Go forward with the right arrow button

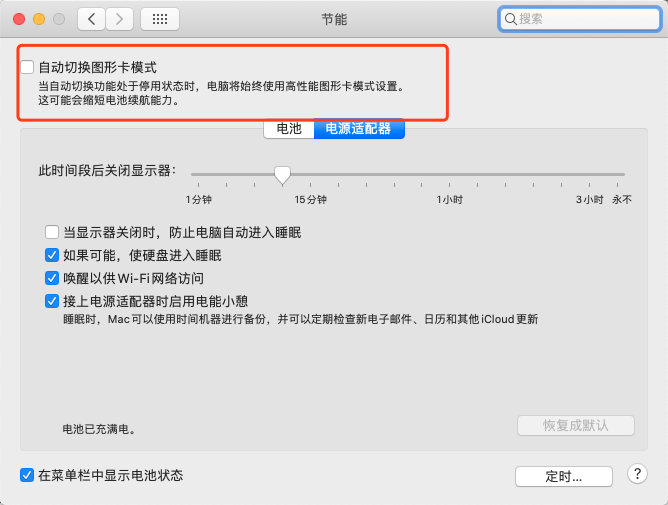tap(119, 19)
